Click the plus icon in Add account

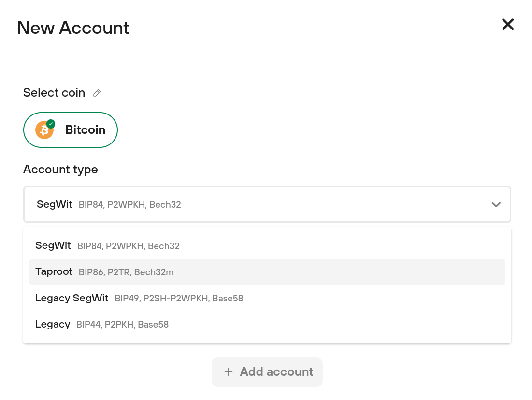[x=228, y=372]
